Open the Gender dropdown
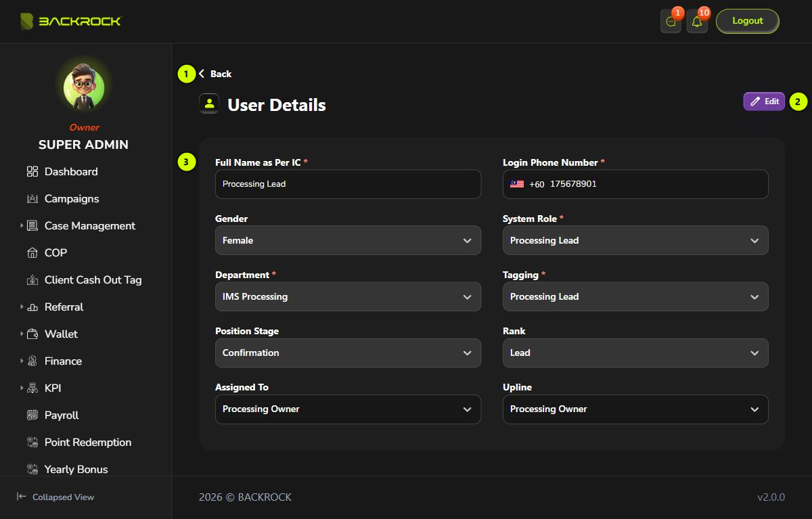The width and height of the screenshot is (812, 519). [x=348, y=240]
